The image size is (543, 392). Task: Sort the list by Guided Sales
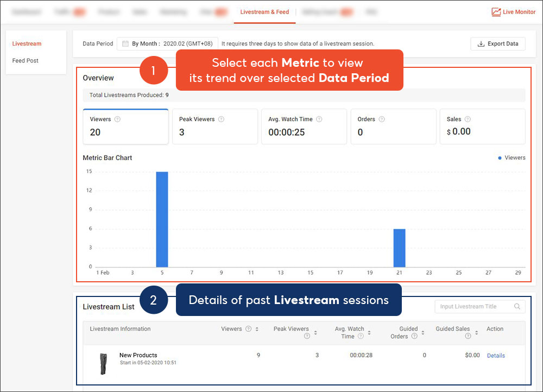click(x=477, y=333)
